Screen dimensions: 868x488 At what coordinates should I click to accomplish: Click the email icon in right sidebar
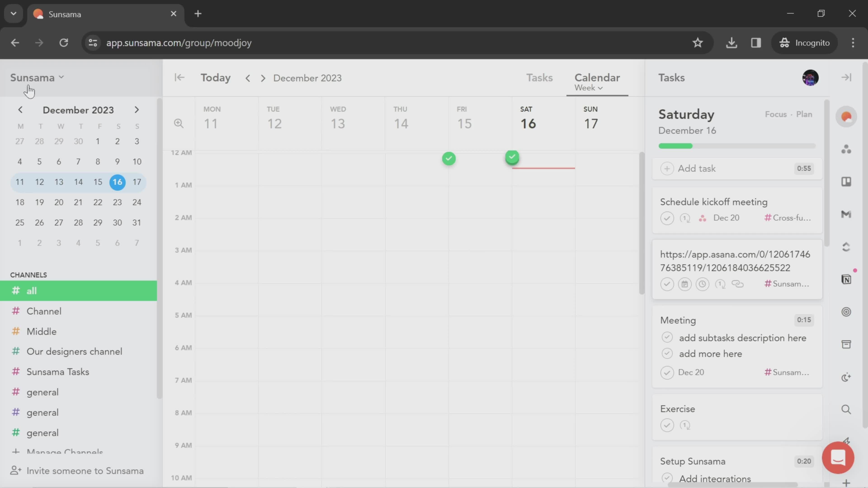click(847, 214)
